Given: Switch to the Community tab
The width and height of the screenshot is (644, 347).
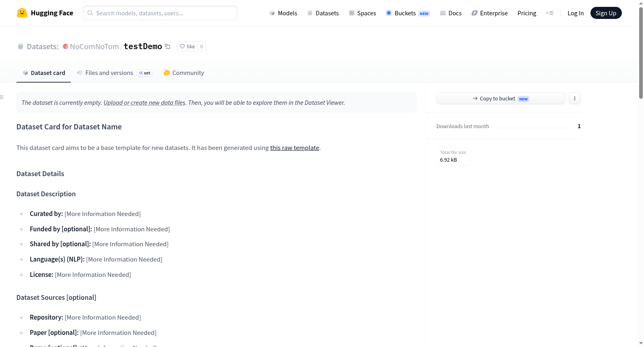Looking at the screenshot, I should (184, 73).
